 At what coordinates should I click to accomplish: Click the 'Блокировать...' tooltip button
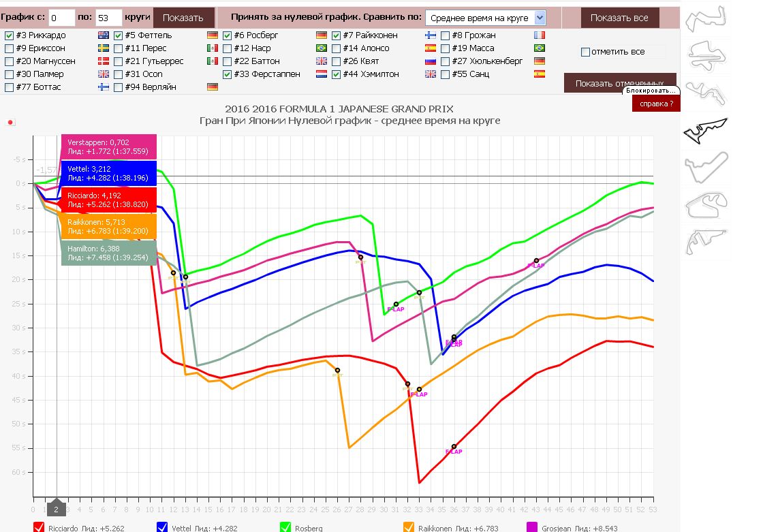[651, 91]
